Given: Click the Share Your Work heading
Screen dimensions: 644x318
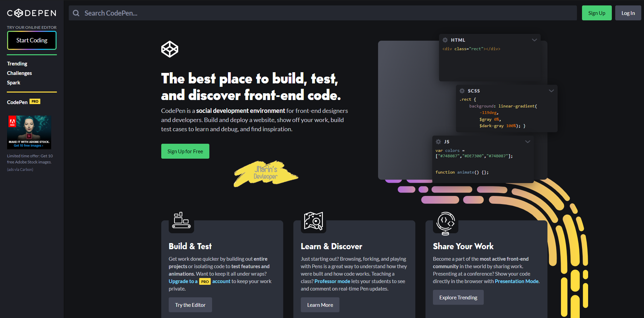Looking at the screenshot, I should 463,246.
